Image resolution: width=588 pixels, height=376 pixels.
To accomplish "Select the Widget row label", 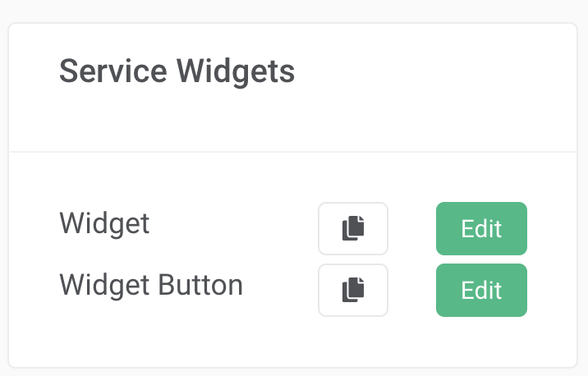I will [x=104, y=224].
